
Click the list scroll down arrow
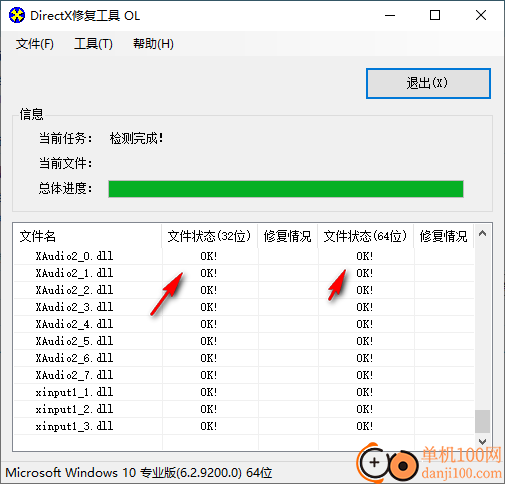(x=482, y=441)
